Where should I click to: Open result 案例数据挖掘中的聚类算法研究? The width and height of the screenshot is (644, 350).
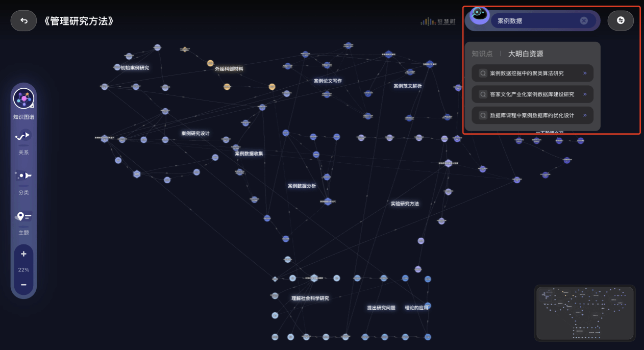tap(527, 73)
